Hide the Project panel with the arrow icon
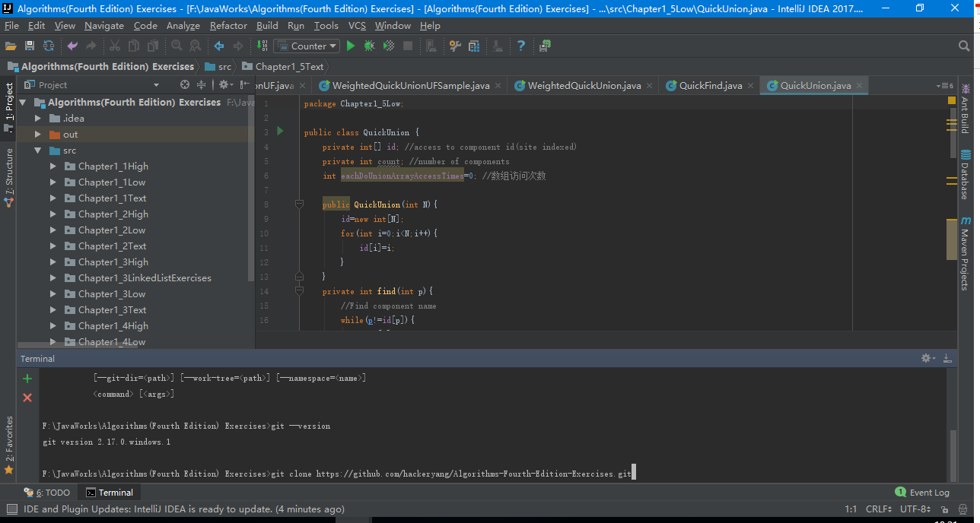 coord(244,84)
